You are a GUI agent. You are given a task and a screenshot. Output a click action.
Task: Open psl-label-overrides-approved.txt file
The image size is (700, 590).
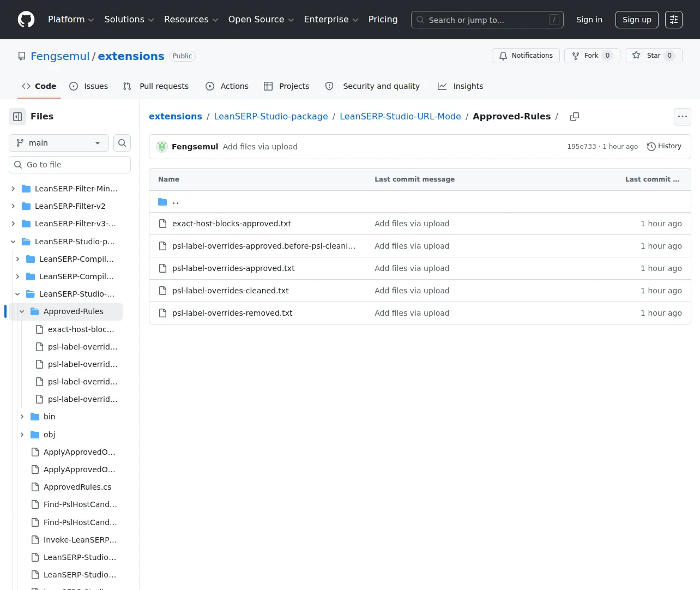233,268
